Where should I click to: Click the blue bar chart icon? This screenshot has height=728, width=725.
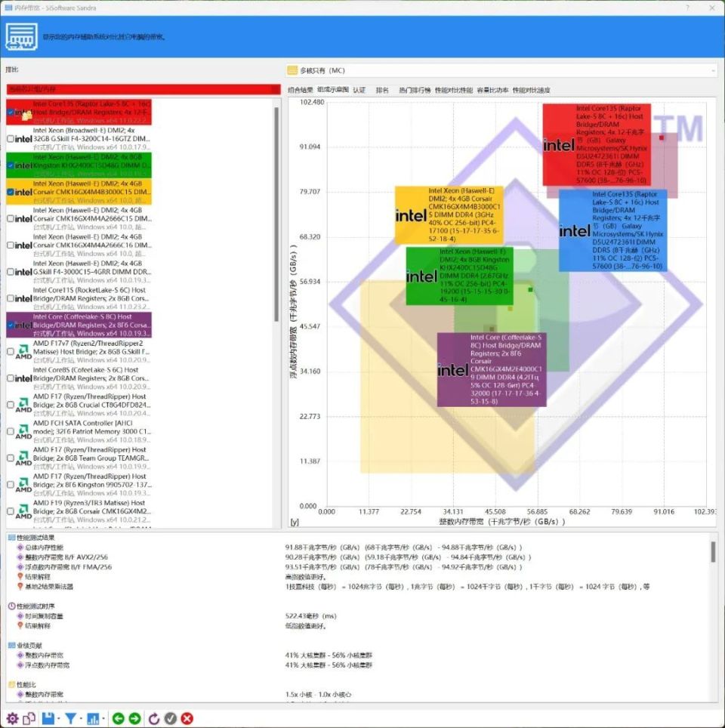point(93,718)
